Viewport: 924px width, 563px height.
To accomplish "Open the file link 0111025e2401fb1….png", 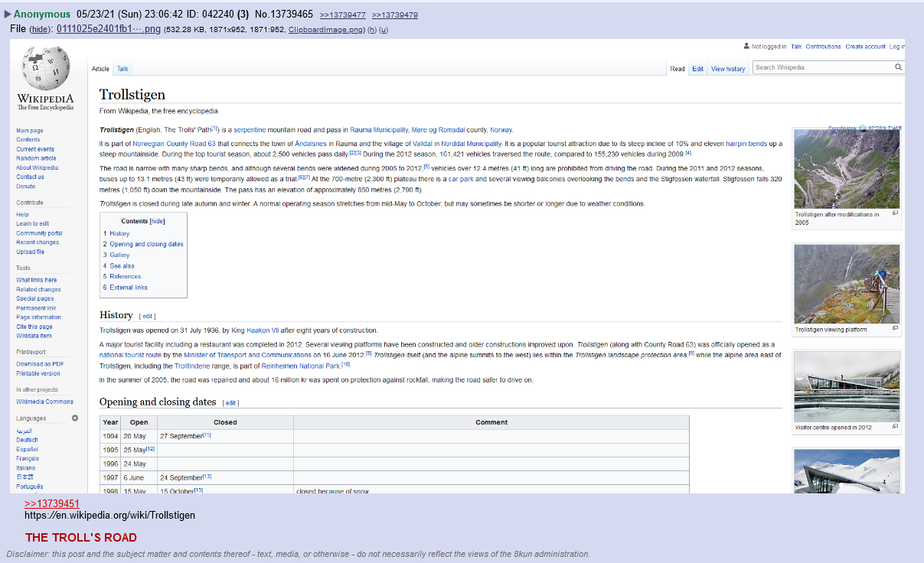I will point(109,29).
